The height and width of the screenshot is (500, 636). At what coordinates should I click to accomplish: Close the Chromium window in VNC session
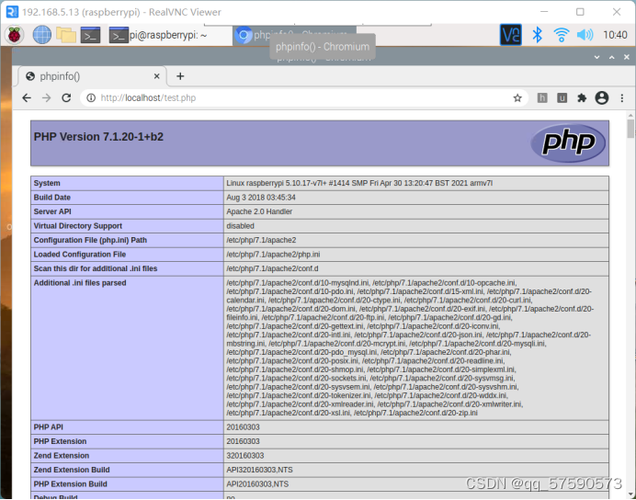pyautogui.click(x=626, y=57)
